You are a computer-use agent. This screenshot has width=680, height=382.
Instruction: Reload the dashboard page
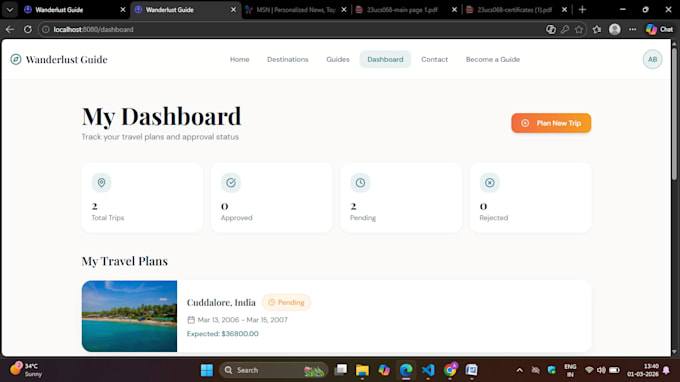point(28,29)
